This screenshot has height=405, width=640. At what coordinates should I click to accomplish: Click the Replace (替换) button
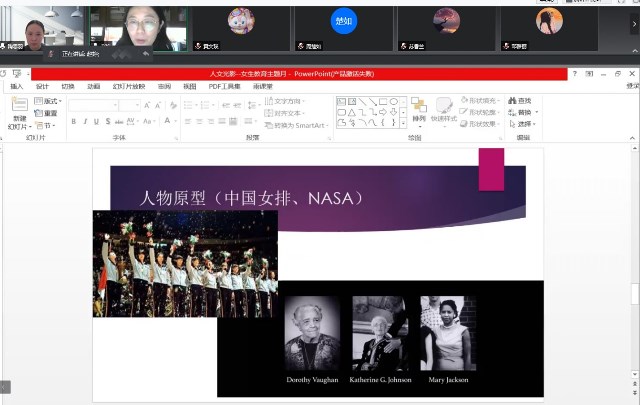click(522, 112)
